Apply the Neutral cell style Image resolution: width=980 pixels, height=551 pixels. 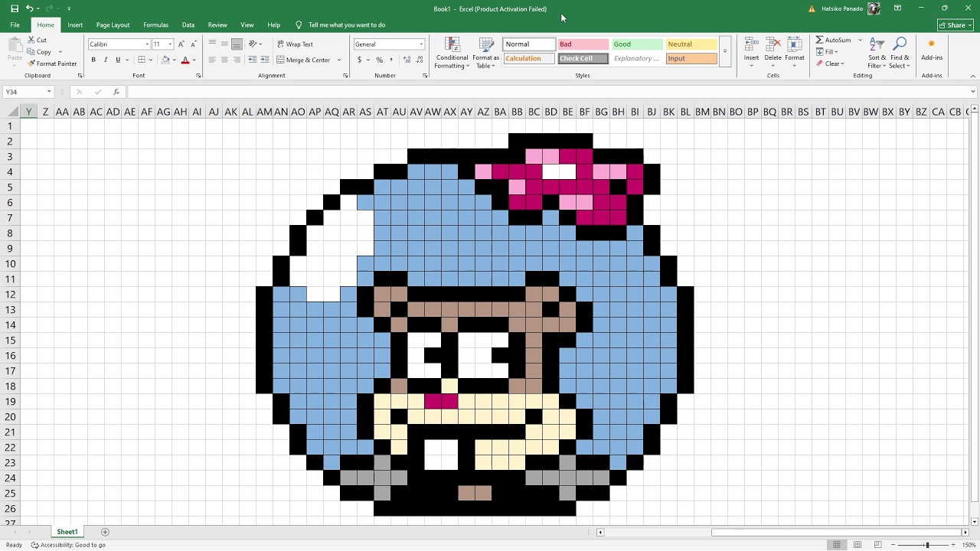point(691,44)
